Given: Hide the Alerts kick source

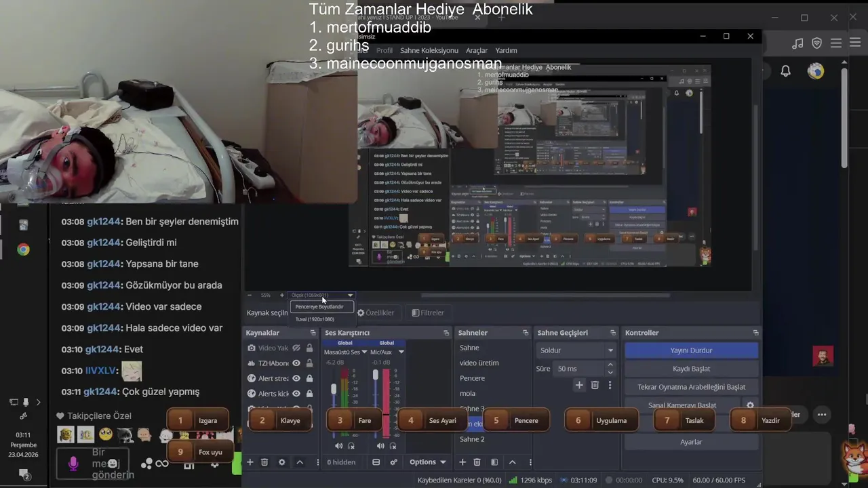Looking at the screenshot, I should coord(296,394).
